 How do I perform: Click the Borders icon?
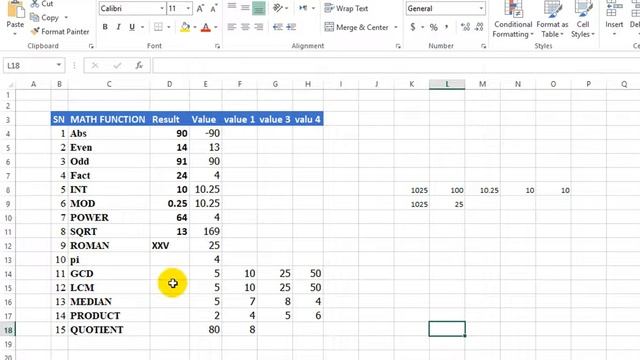[x=158, y=27]
